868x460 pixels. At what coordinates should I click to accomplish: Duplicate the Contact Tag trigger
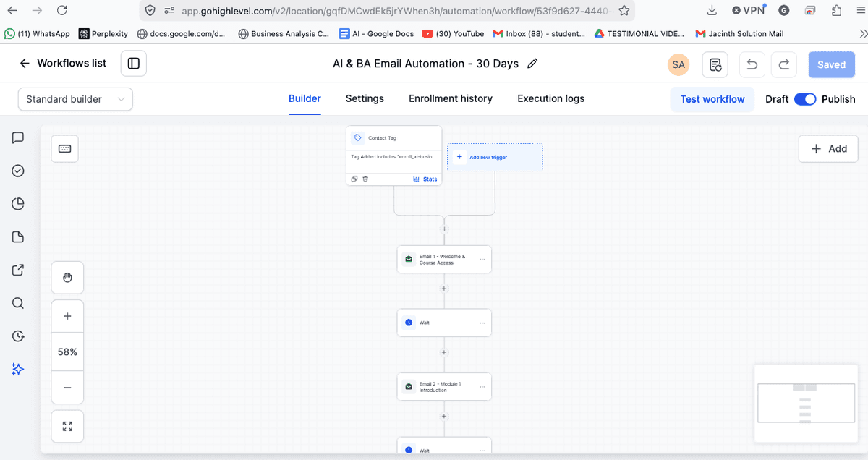pos(354,179)
